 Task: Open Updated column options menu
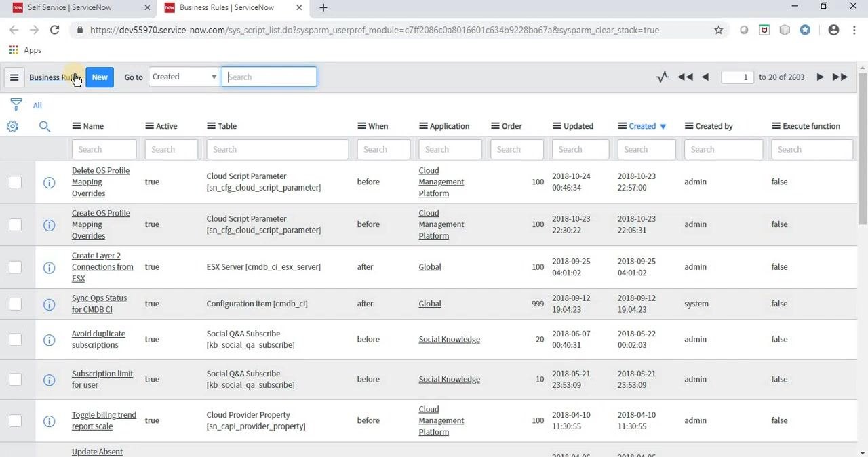(x=557, y=126)
